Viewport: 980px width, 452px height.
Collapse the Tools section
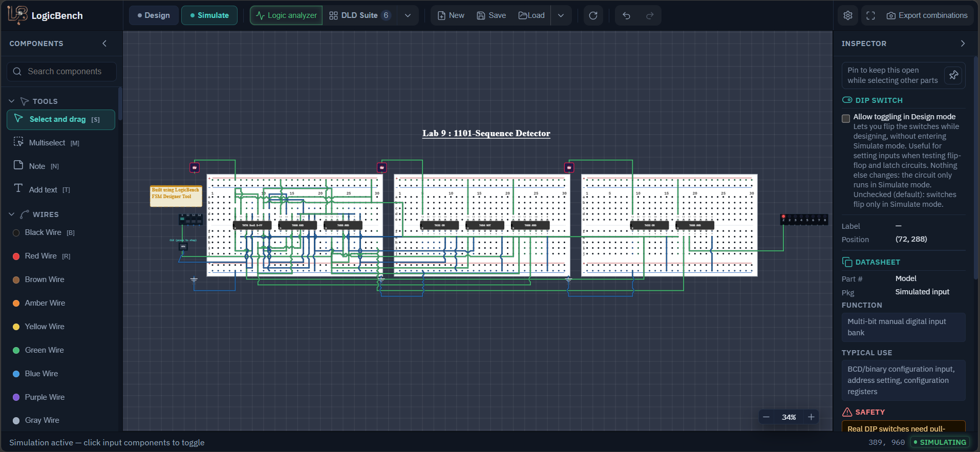(12, 101)
